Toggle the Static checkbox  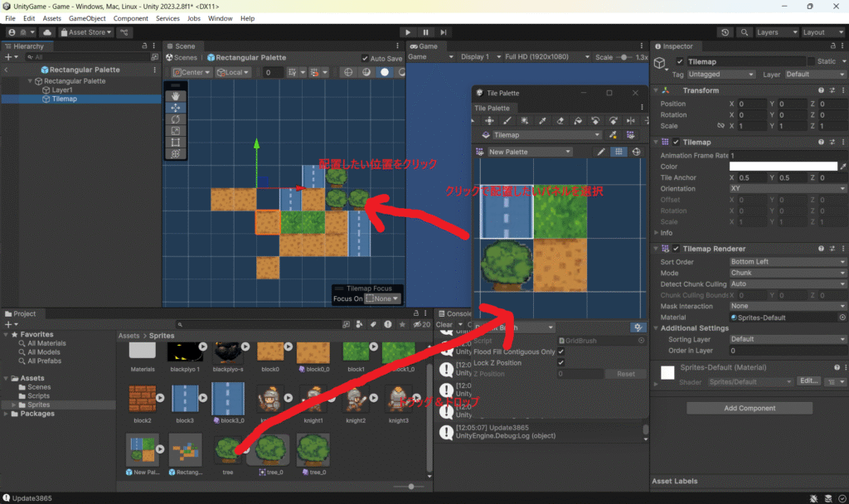[811, 61]
